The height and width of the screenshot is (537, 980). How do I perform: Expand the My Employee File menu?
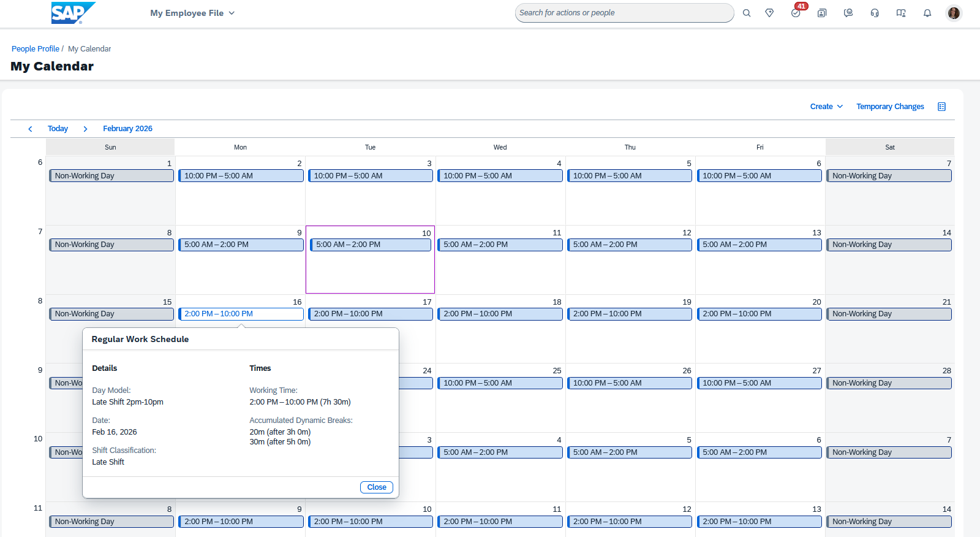192,13
